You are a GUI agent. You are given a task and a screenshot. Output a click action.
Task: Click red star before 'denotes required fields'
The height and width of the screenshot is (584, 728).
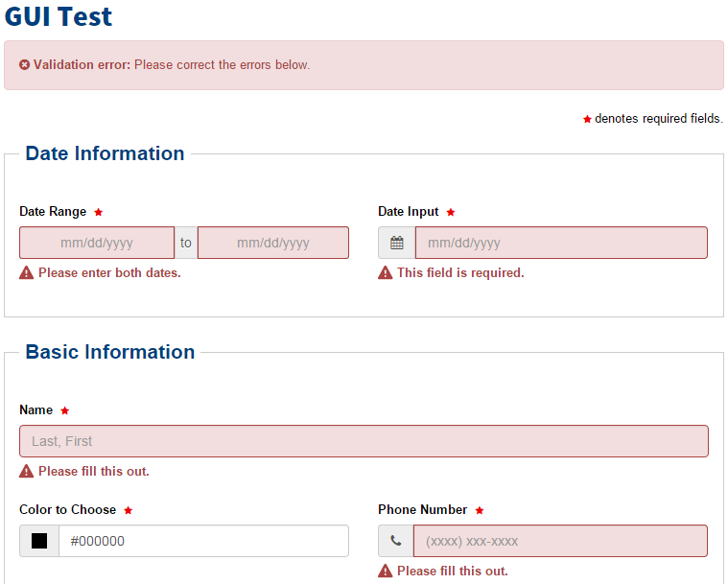coord(587,119)
